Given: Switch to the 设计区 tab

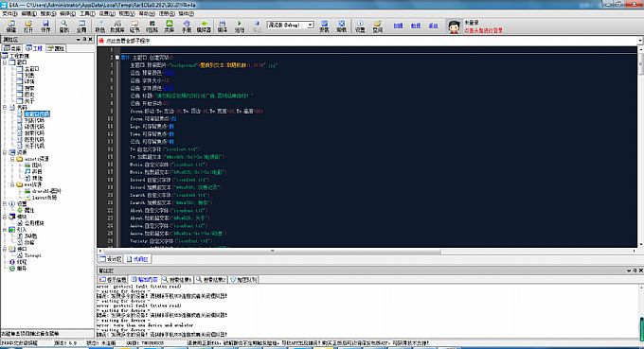Looking at the screenshot, I should pyautogui.click(x=111, y=259).
